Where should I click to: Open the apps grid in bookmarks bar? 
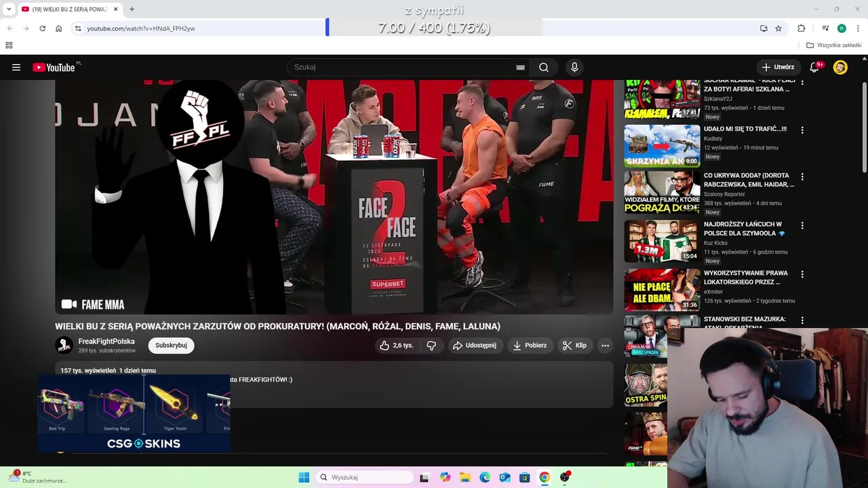coord(9,45)
